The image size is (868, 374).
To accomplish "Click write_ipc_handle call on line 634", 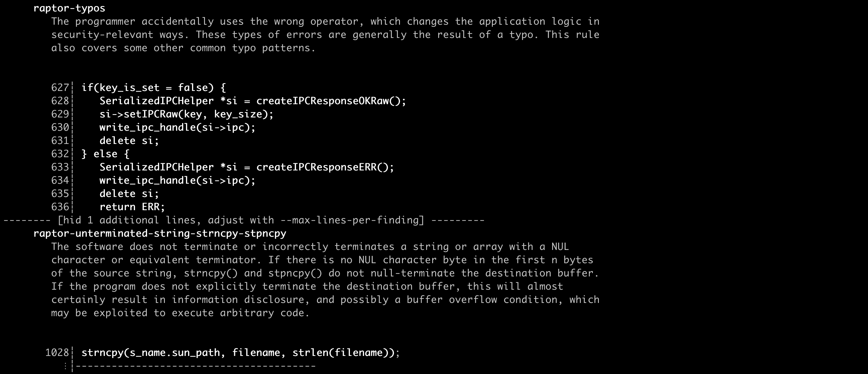I will coord(177,180).
